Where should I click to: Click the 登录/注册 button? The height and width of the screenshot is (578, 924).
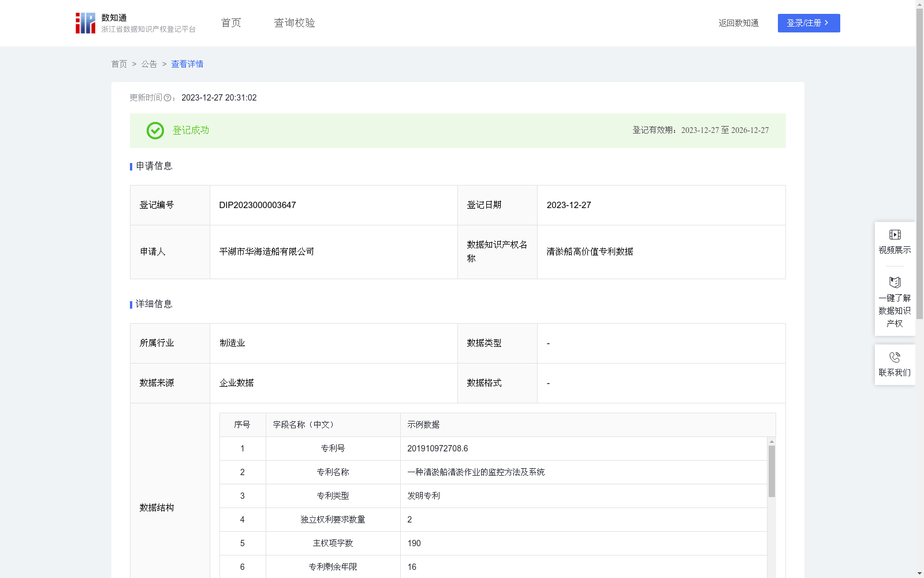click(808, 23)
